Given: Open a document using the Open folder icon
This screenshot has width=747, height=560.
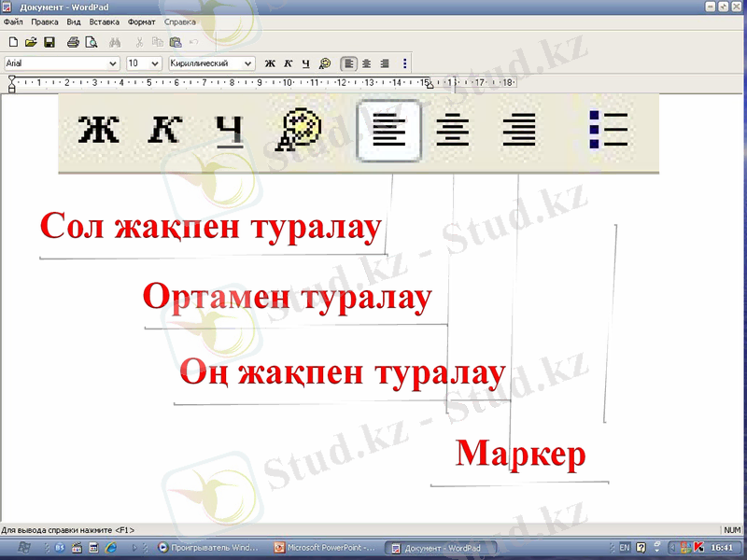Looking at the screenshot, I should 30,42.
